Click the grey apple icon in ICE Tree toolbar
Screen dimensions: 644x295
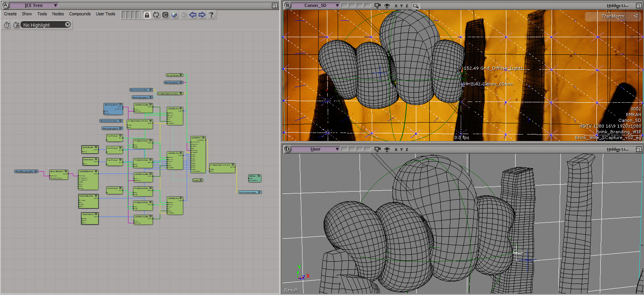[x=184, y=15]
